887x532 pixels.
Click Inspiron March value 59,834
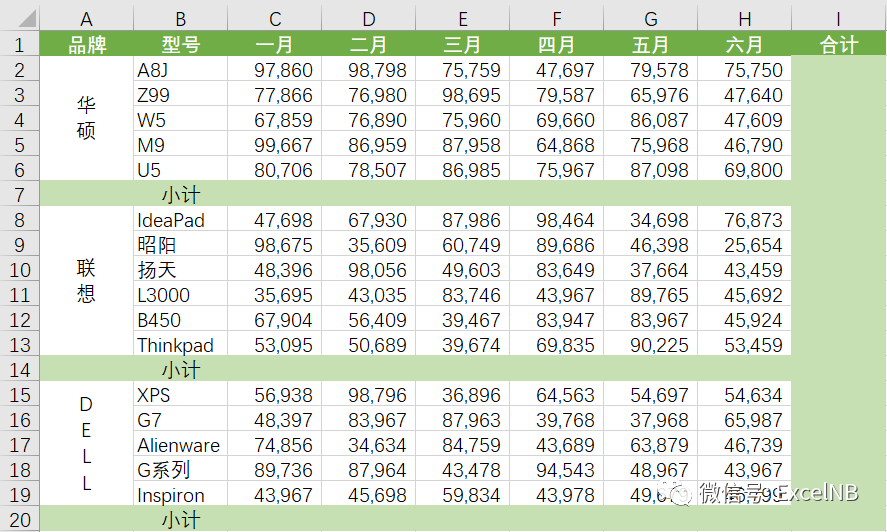coord(463,494)
